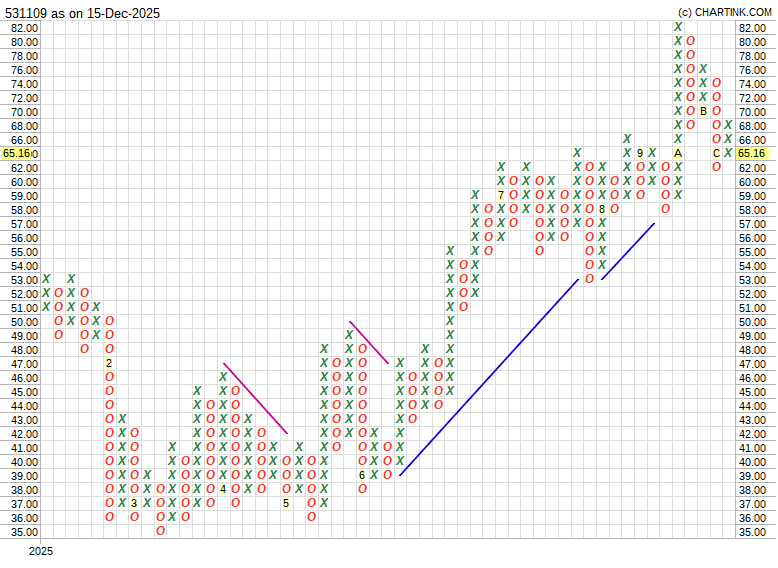Click the 82.00 label on right price axis
This screenshot has width=778, height=568.
[752, 28]
